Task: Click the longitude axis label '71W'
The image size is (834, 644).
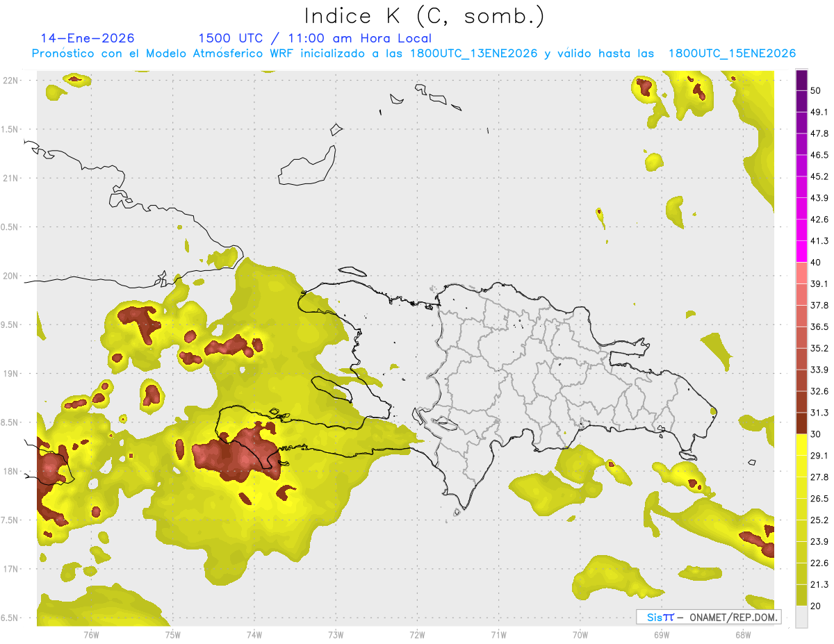Action: pos(498,634)
